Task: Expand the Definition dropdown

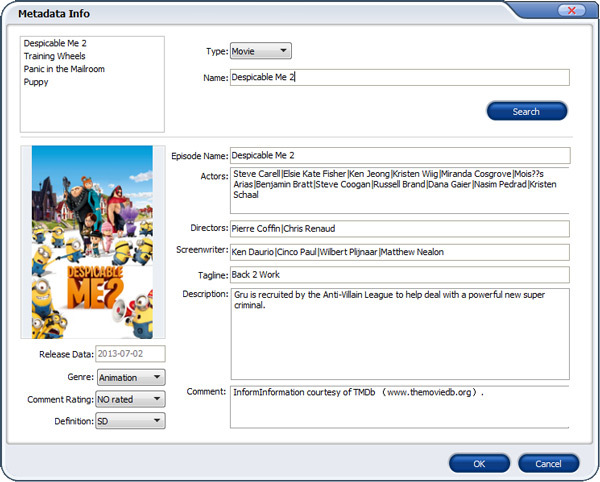Action: [x=131, y=421]
